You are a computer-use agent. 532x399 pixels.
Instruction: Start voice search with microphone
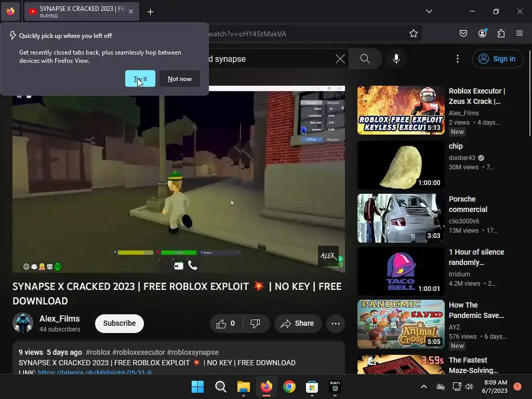pyautogui.click(x=396, y=59)
